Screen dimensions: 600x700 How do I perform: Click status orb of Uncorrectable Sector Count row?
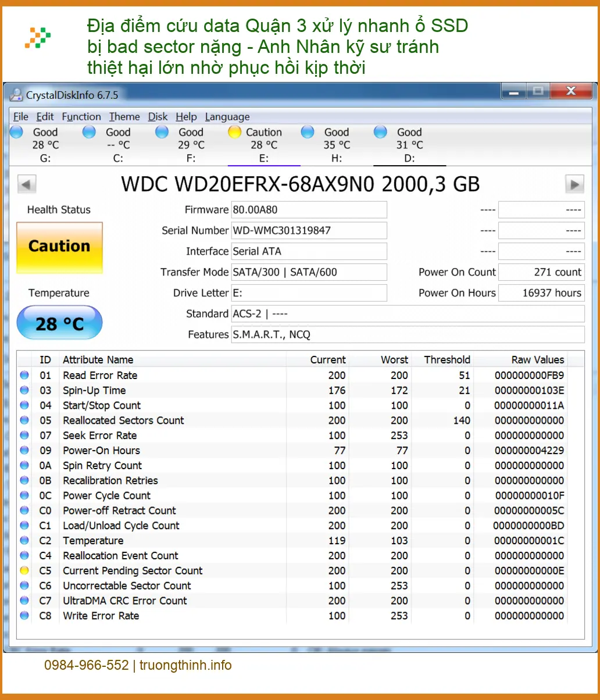coord(24,585)
